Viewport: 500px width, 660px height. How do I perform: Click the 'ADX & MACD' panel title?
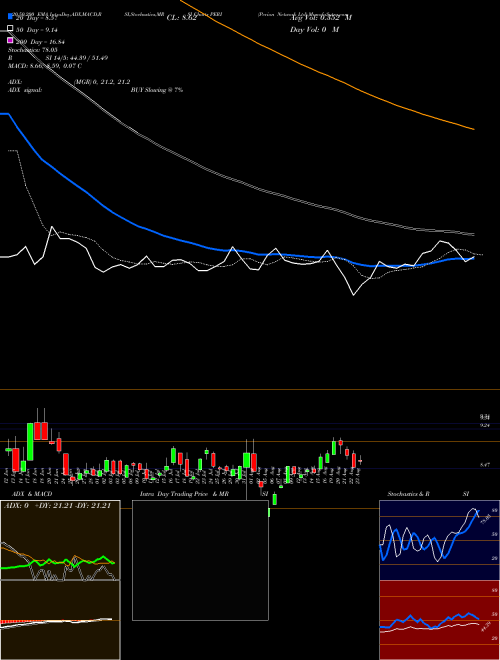[32, 494]
